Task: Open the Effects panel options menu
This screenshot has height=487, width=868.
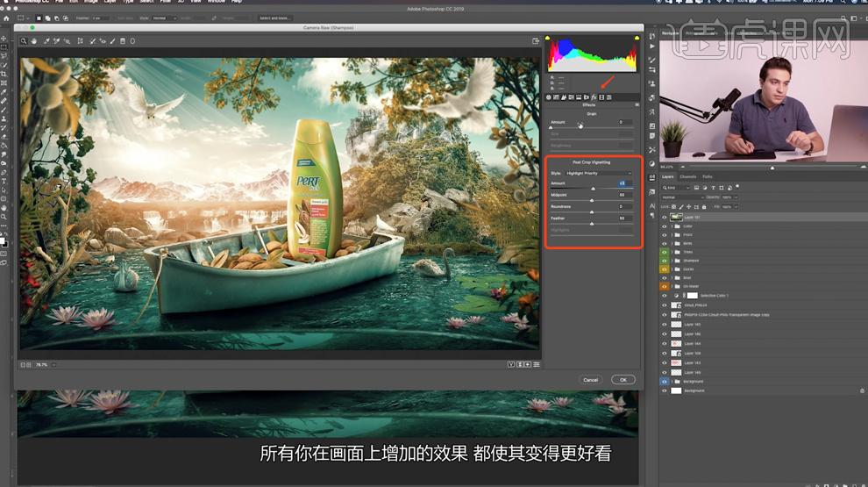Action: [x=637, y=104]
